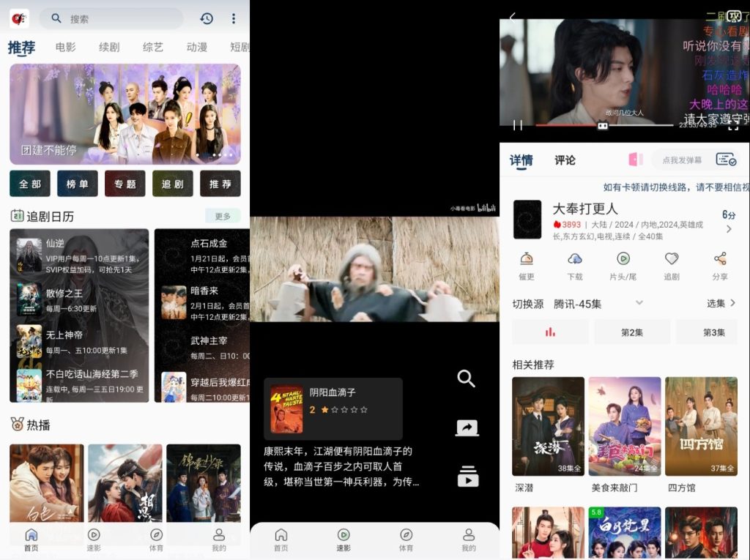Toggle danmaku icon on the player progress bar
Viewport: 750px width, 560px height.
(x=603, y=126)
